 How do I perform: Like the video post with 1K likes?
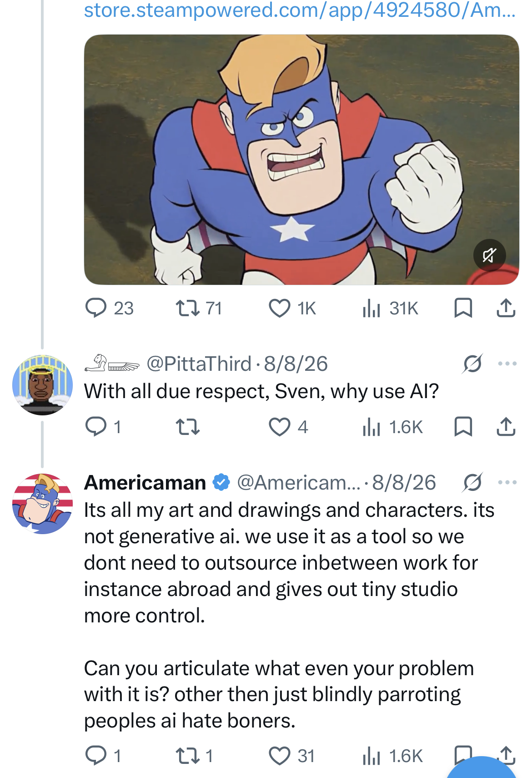point(292,308)
